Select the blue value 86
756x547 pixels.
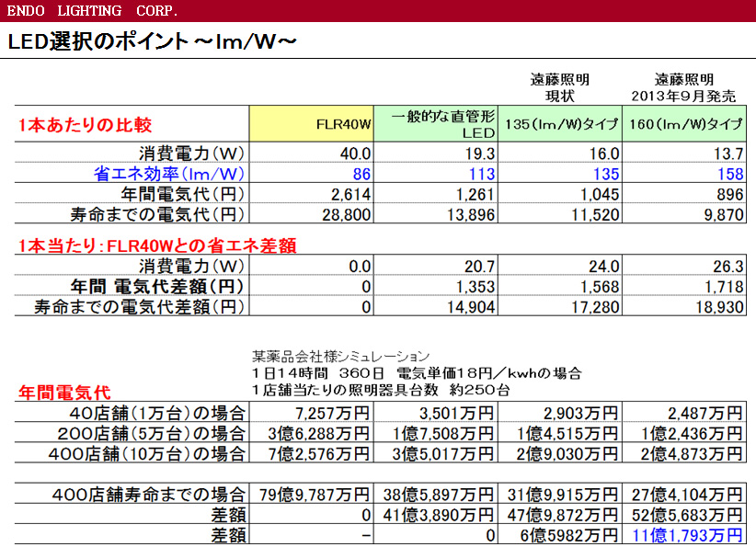click(361, 174)
